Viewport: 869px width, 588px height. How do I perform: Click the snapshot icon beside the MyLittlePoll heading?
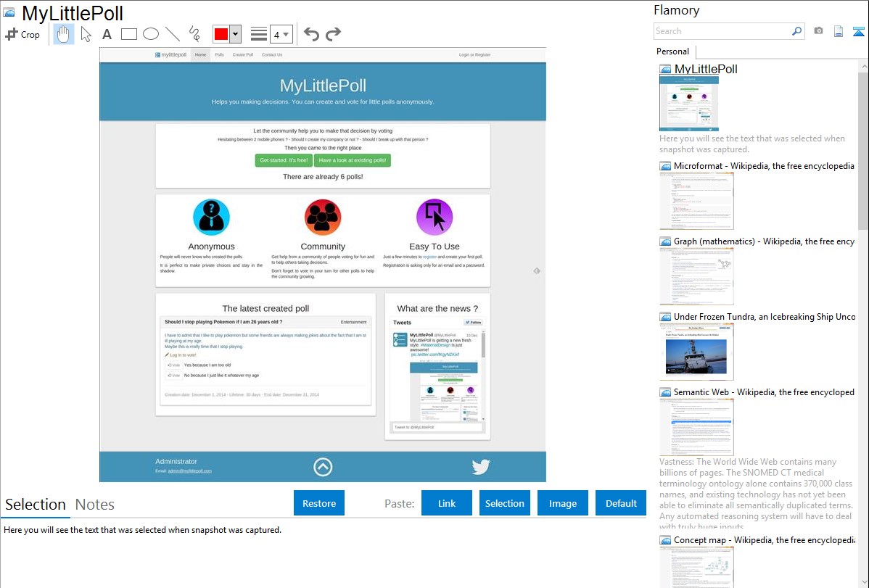coord(9,13)
